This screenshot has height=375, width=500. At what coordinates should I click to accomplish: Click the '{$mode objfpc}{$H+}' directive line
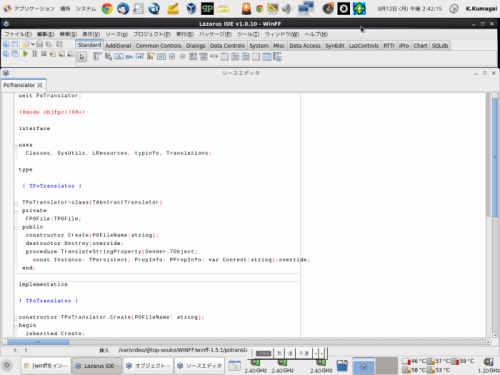coord(52,112)
